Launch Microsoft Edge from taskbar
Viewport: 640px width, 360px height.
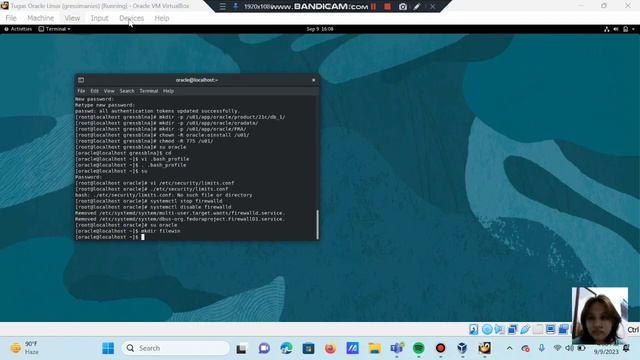[x=286, y=348]
